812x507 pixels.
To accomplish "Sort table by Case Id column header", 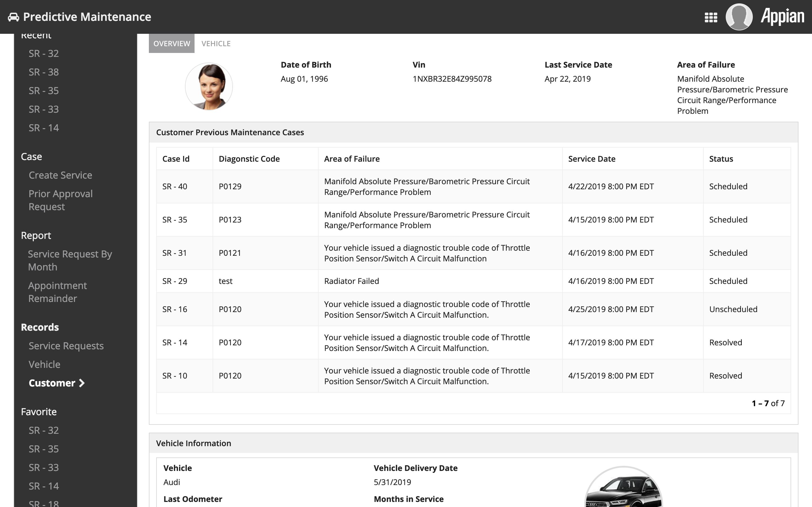I will pos(176,159).
